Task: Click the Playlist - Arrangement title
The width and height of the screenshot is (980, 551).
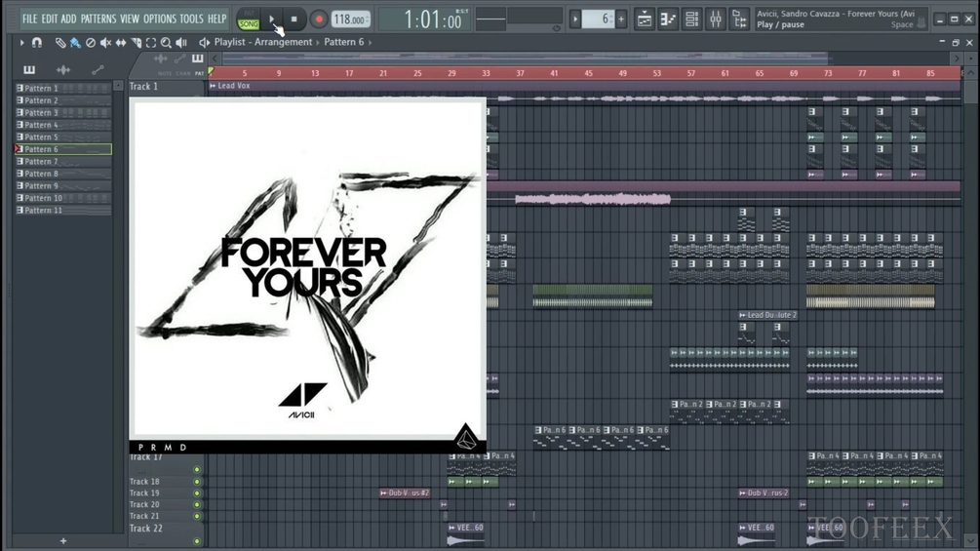Action: [263, 42]
